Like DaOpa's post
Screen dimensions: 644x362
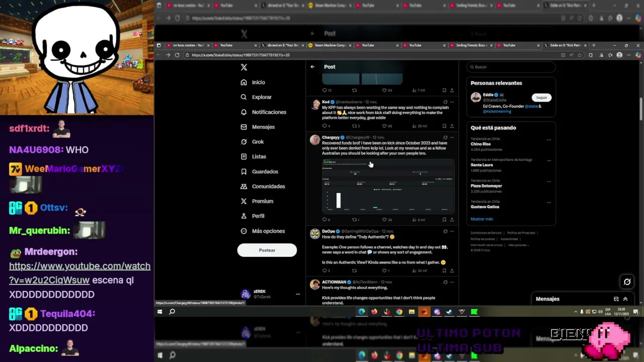coord(384,270)
